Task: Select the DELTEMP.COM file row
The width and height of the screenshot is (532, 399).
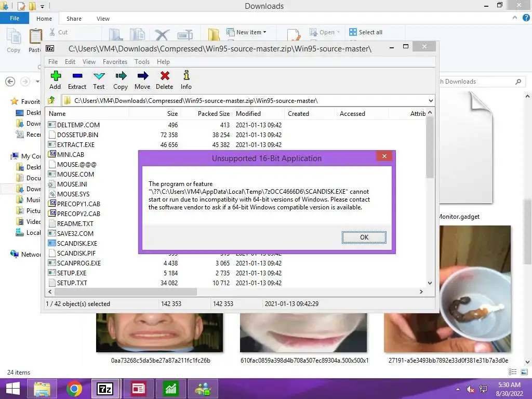Action: click(236, 125)
